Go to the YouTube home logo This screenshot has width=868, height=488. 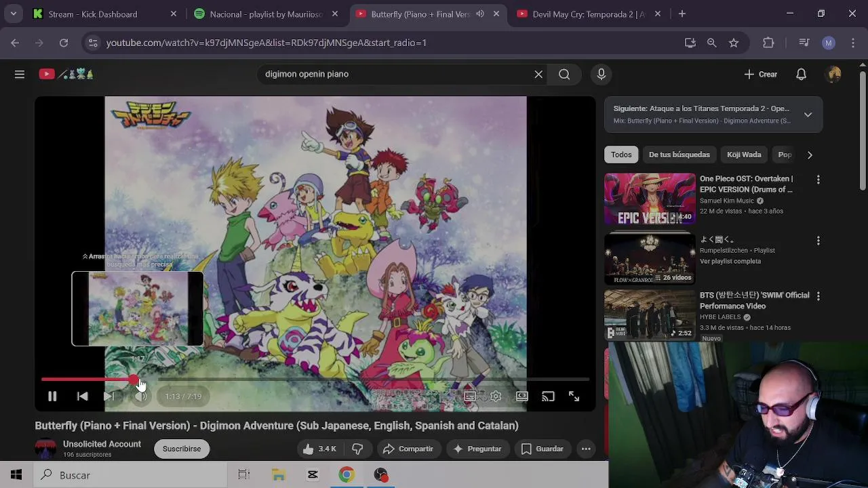click(x=66, y=74)
